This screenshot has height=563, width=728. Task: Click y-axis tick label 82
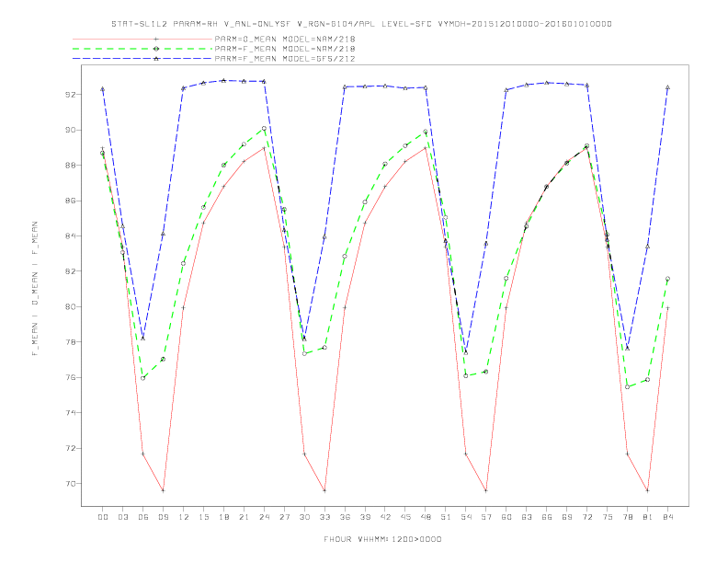tap(71, 271)
